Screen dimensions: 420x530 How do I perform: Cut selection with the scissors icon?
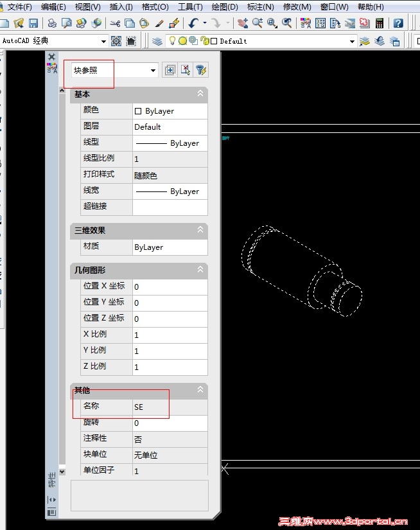115,23
